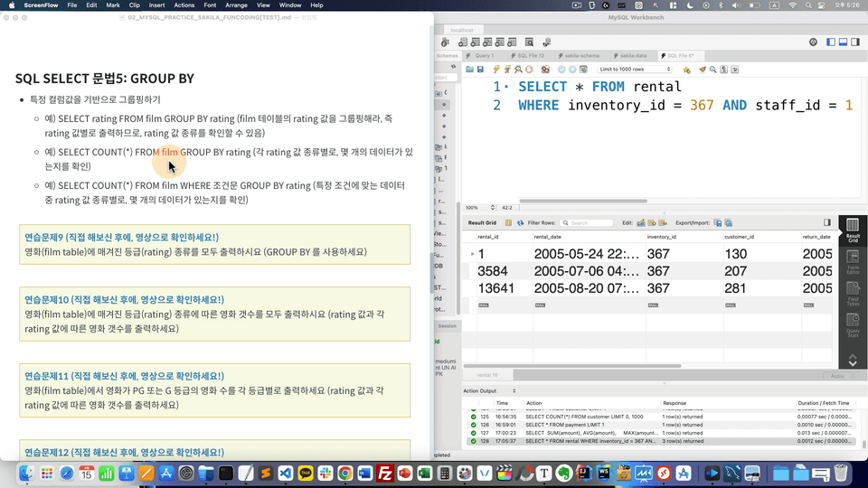Toggle auto-commit mode icon
The height and width of the screenshot is (488, 868).
pyautogui.click(x=583, y=70)
